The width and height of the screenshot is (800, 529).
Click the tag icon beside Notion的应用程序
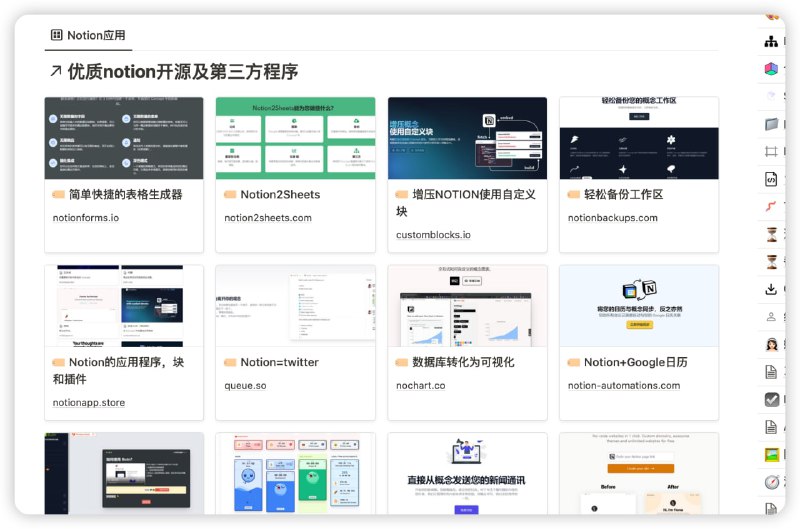[x=59, y=362]
